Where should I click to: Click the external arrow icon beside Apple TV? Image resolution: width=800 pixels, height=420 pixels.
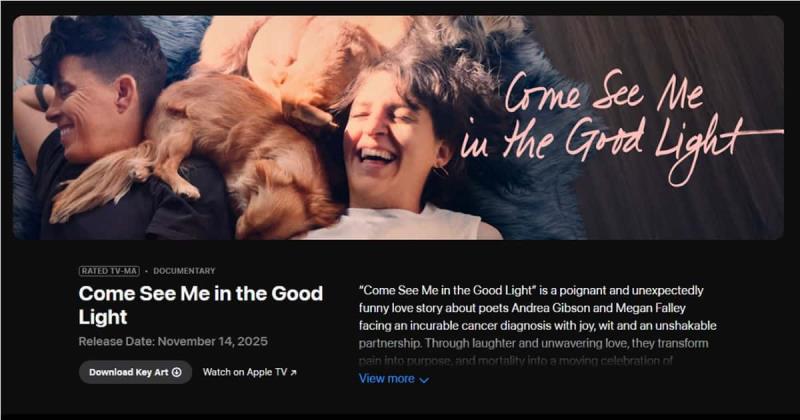pyautogui.click(x=293, y=373)
